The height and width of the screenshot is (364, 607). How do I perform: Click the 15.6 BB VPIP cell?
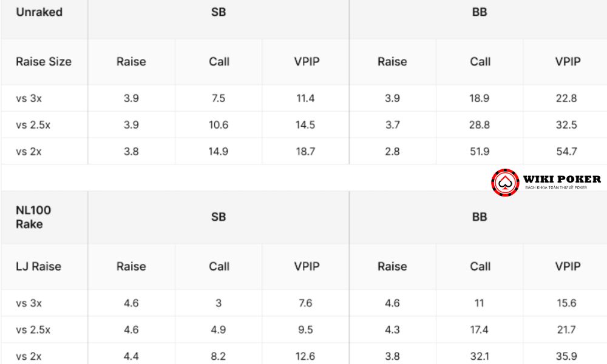pos(566,303)
